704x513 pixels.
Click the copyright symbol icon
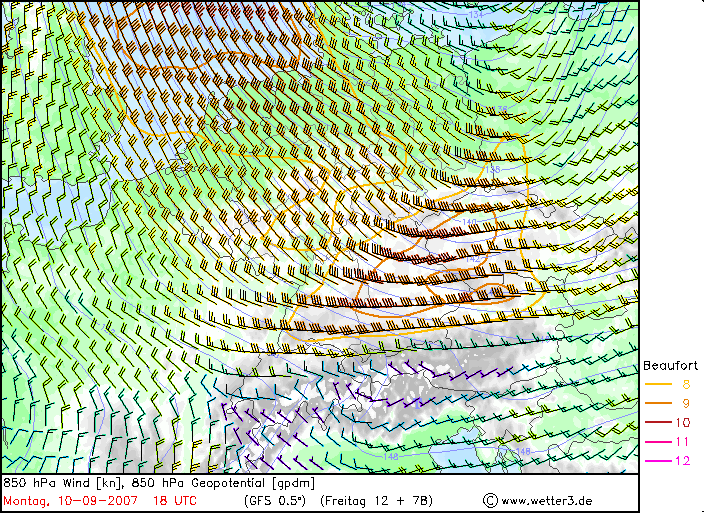click(x=490, y=500)
